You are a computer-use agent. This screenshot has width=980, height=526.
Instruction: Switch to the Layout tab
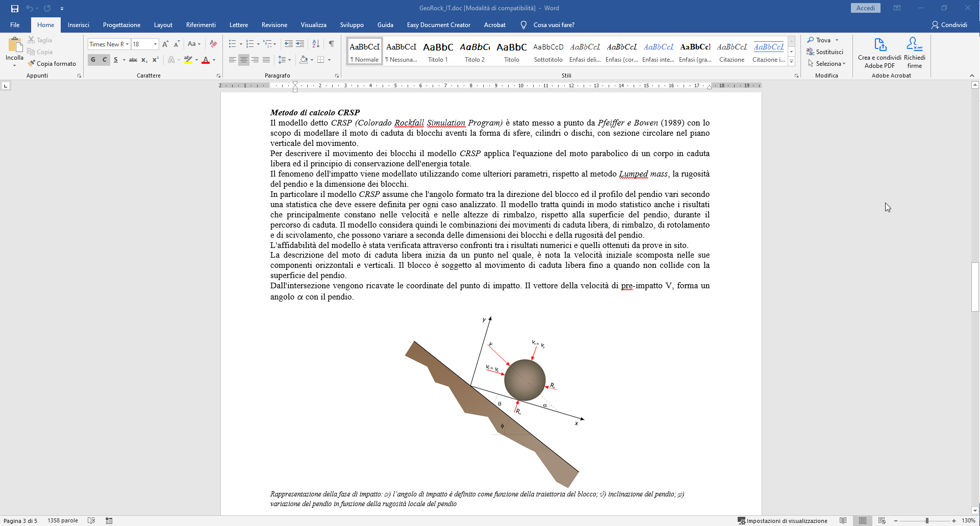click(163, 25)
